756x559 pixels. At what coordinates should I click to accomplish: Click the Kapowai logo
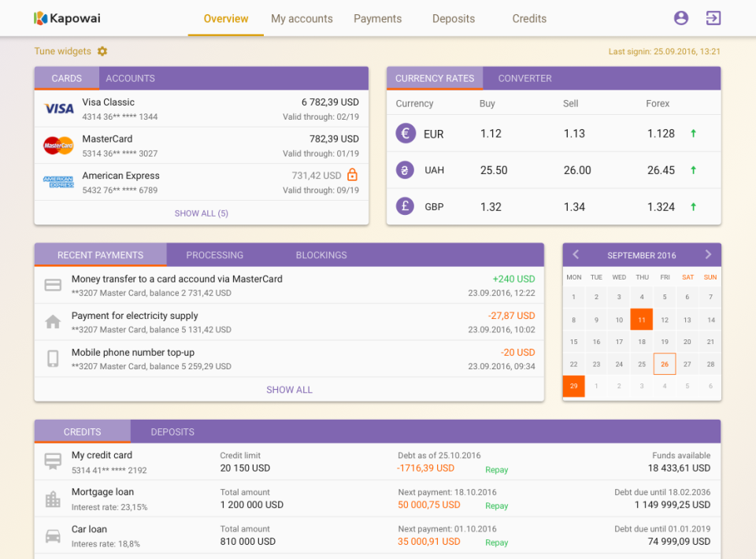click(x=67, y=18)
